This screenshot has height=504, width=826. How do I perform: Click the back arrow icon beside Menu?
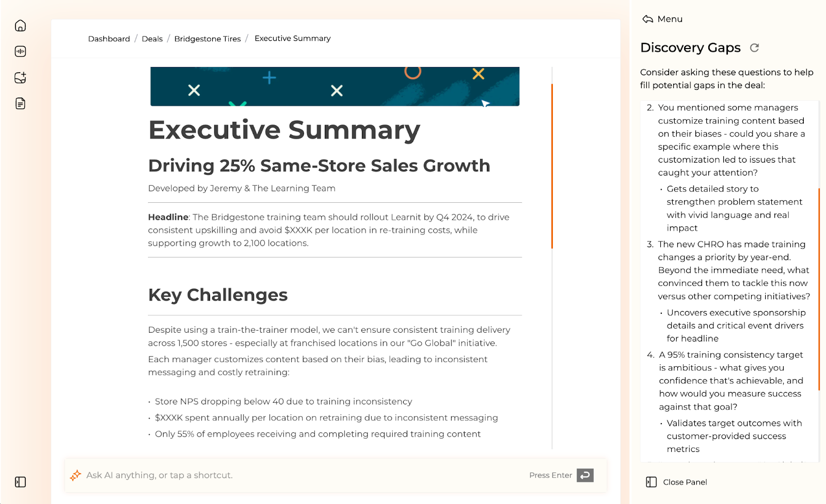click(x=647, y=19)
